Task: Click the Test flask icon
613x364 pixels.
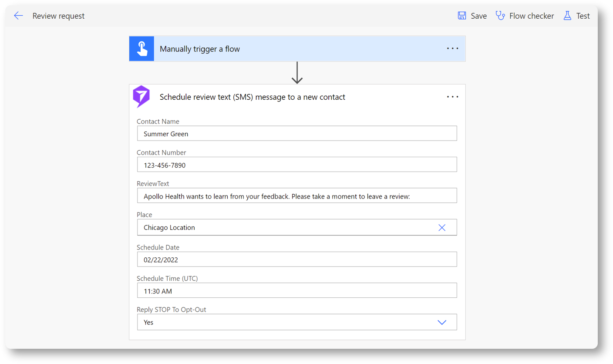Action: point(567,16)
